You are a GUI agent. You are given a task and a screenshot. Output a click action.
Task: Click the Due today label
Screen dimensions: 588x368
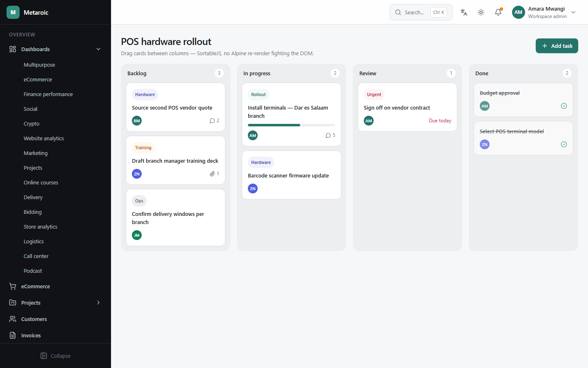click(x=440, y=121)
